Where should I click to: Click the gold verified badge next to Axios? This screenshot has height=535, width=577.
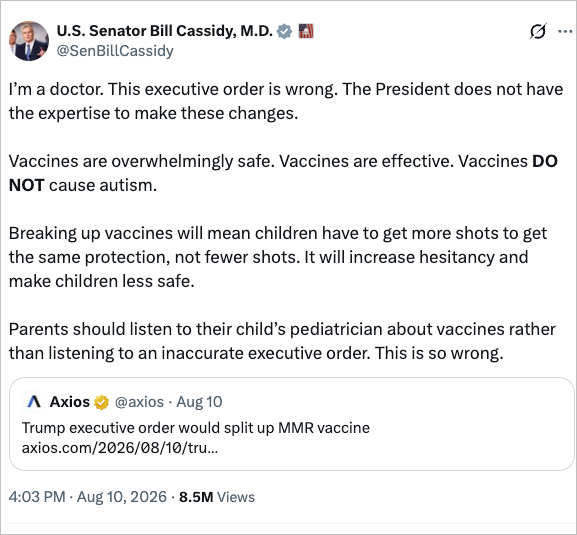pos(101,402)
